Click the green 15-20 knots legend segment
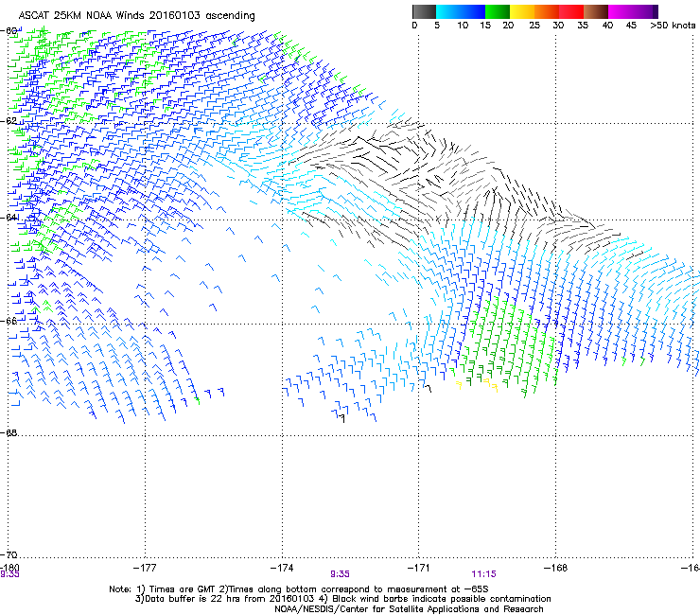This screenshot has width=700, height=615. 498,11
